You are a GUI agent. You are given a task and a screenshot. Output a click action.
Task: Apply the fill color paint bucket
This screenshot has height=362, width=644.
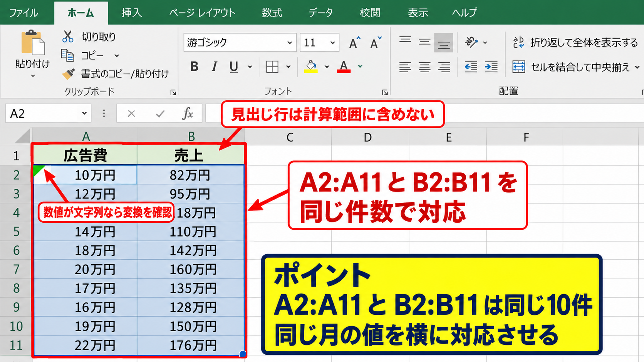point(311,67)
